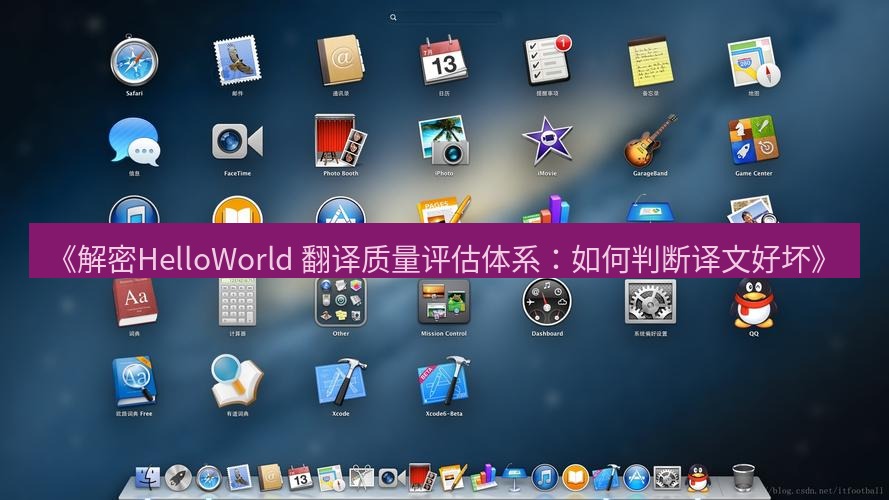Open Keynote in the Launchpad grid
Image resolution: width=889 pixels, height=500 pixels.
tap(650, 209)
